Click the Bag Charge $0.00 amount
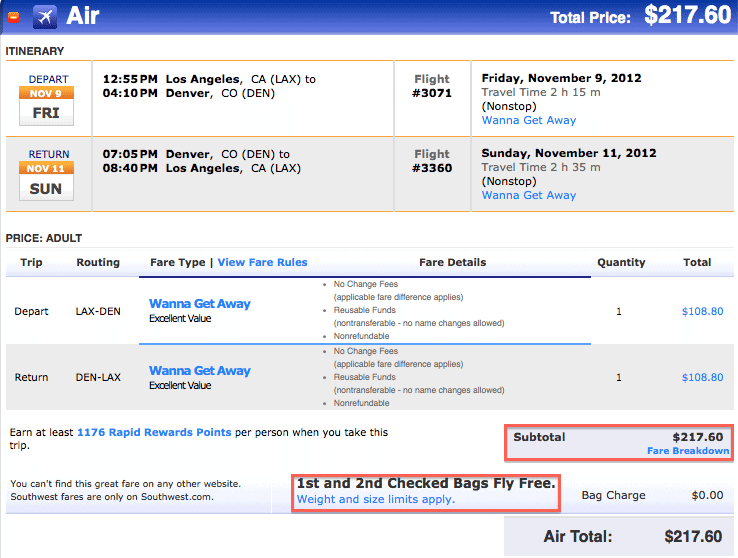Image resolution: width=738 pixels, height=558 pixels. click(x=707, y=495)
